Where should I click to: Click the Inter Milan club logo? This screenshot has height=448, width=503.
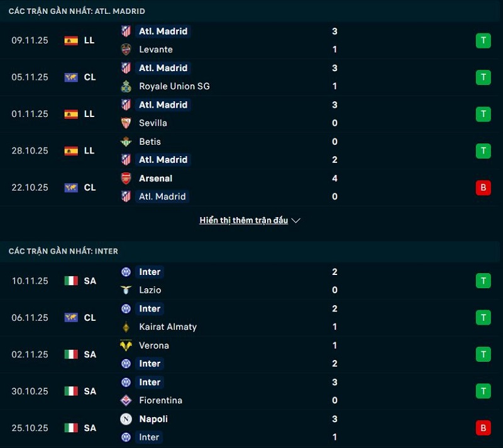click(x=126, y=272)
